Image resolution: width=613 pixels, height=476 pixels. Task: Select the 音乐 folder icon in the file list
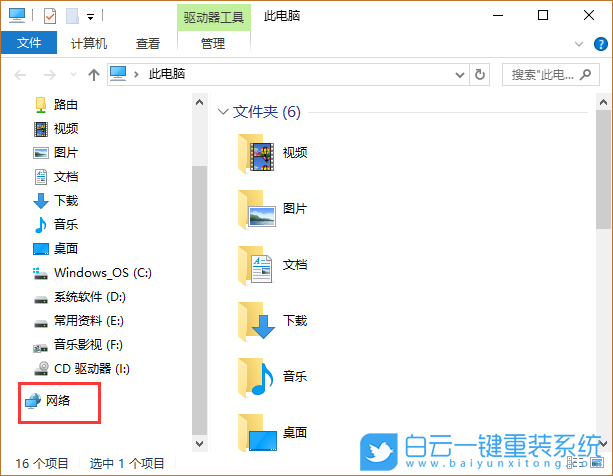[256, 377]
